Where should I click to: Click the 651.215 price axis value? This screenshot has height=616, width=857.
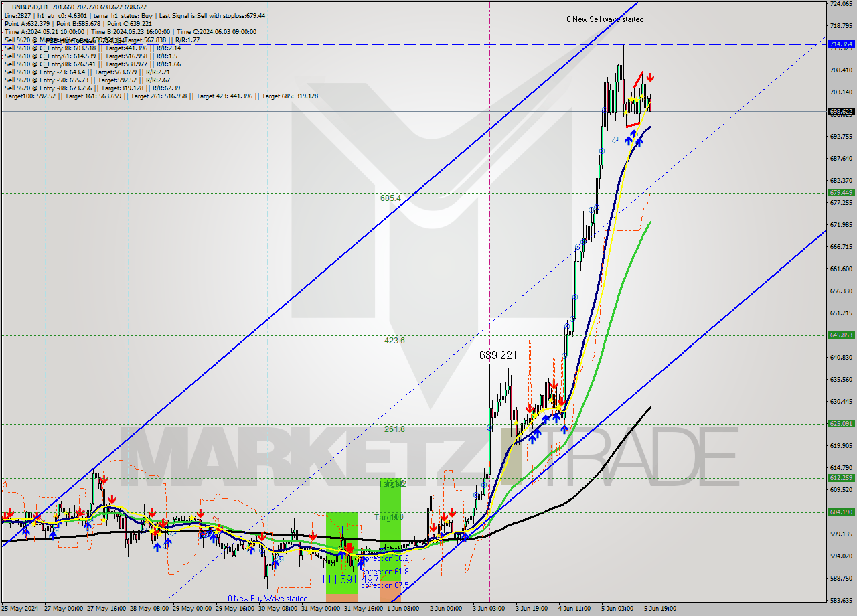(841, 313)
